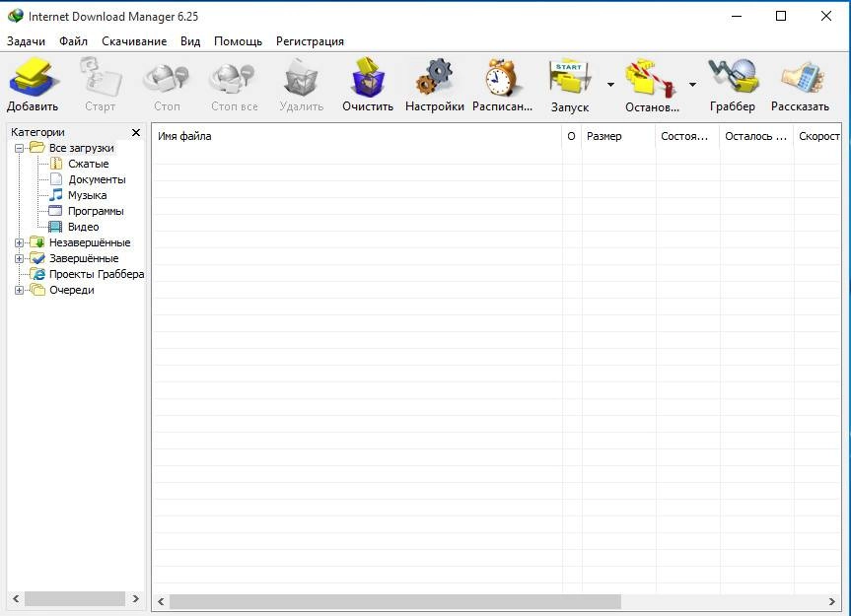Open the Скачивание menu
851x616 pixels.
tap(134, 41)
